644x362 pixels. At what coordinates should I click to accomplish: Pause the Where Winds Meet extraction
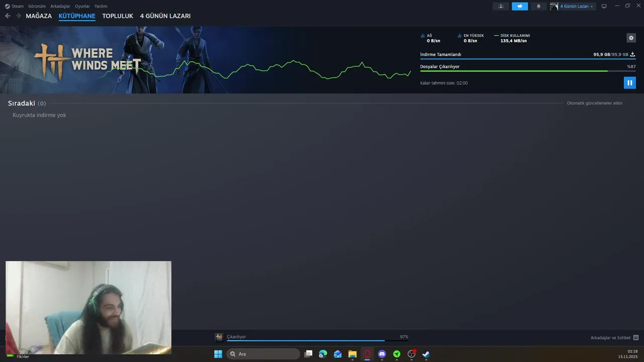(x=629, y=82)
